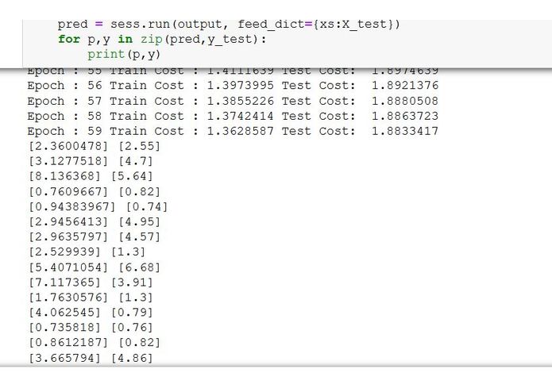Screen dimensions: 552x392
Task: Click prediction value [2.9635797]
Action: (x=68, y=237)
